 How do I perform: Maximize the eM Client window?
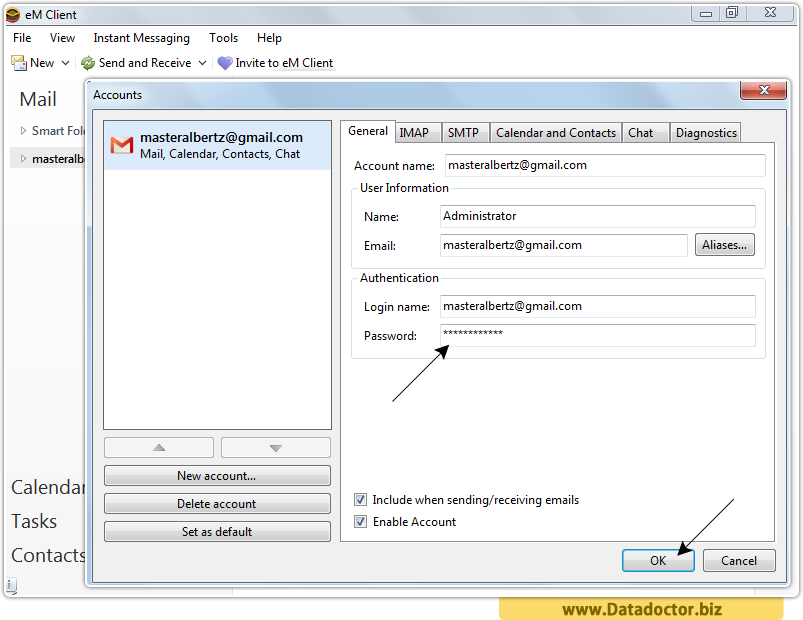[x=732, y=13]
